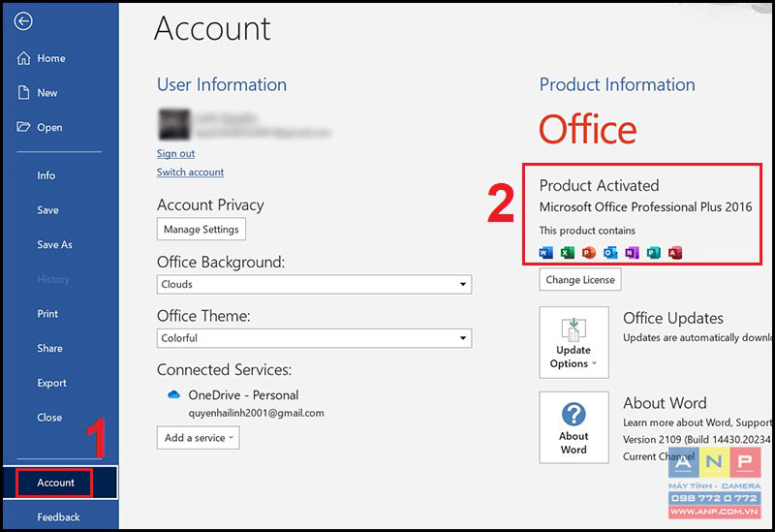Open the Info menu item

[x=46, y=175]
